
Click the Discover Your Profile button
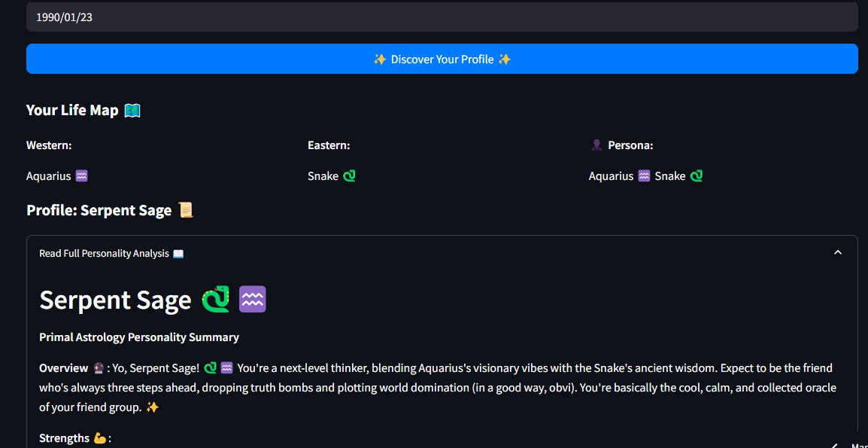coord(442,59)
